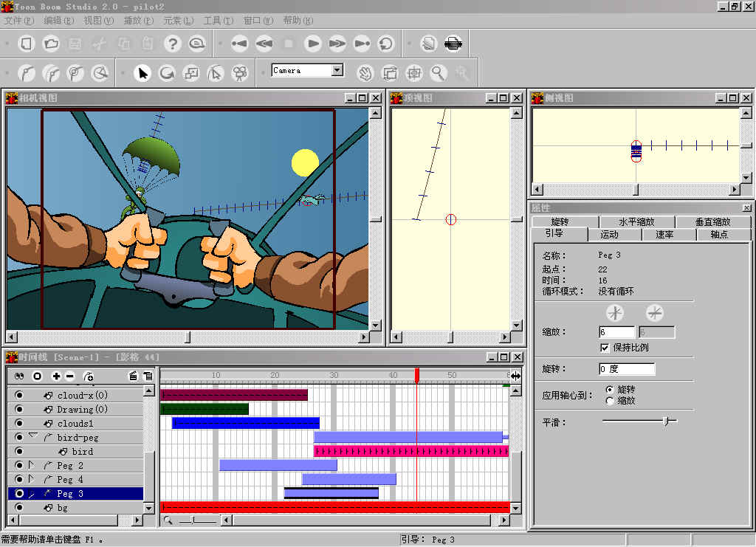The height and width of the screenshot is (547, 756).
Task: Click the stacked sheets icon in the top toolbar
Action: 428,44
